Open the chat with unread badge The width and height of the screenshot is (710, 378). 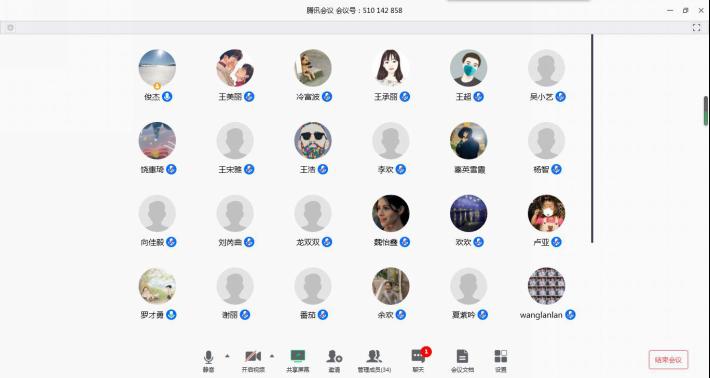click(418, 361)
